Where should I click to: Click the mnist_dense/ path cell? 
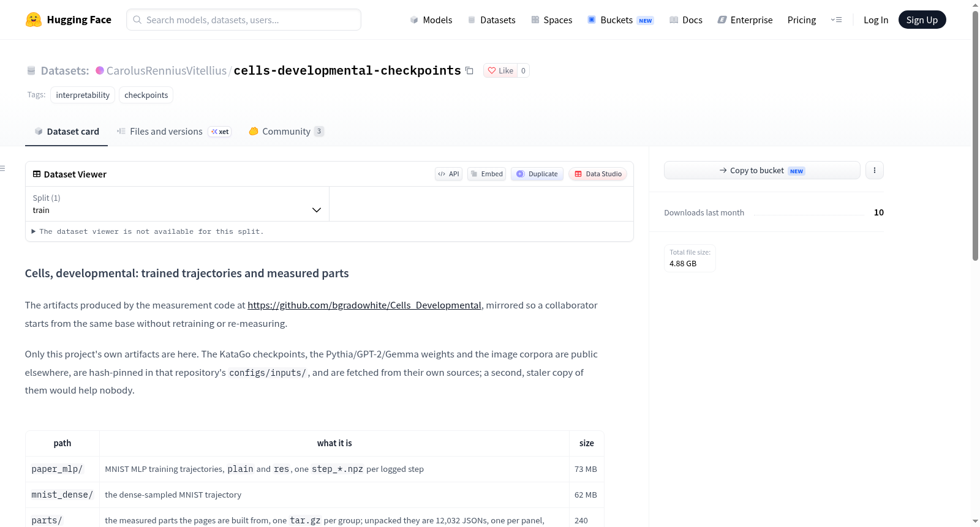tap(62, 495)
